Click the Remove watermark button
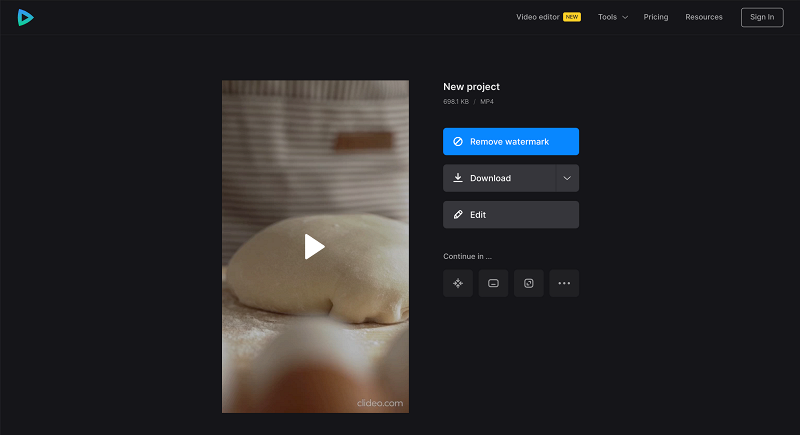Image resolution: width=800 pixels, height=435 pixels. [511, 141]
